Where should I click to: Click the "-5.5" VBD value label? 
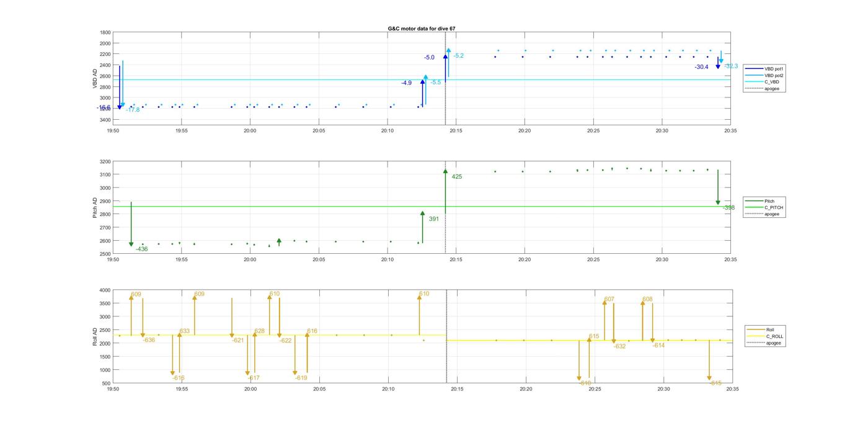tap(436, 83)
